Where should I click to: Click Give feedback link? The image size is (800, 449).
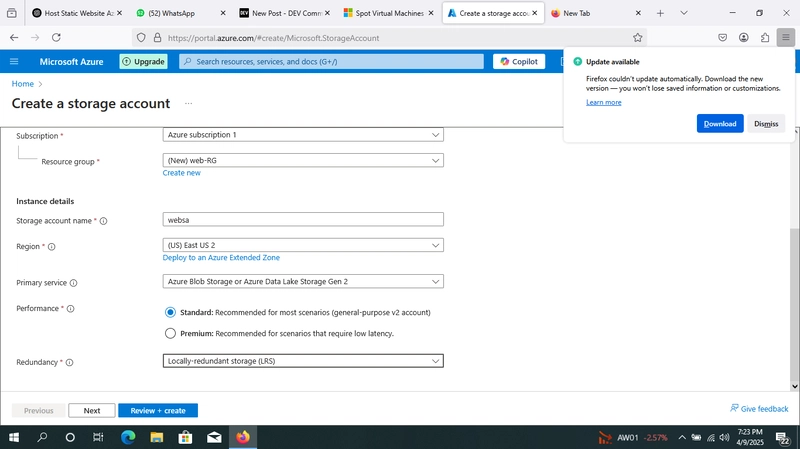click(x=759, y=409)
